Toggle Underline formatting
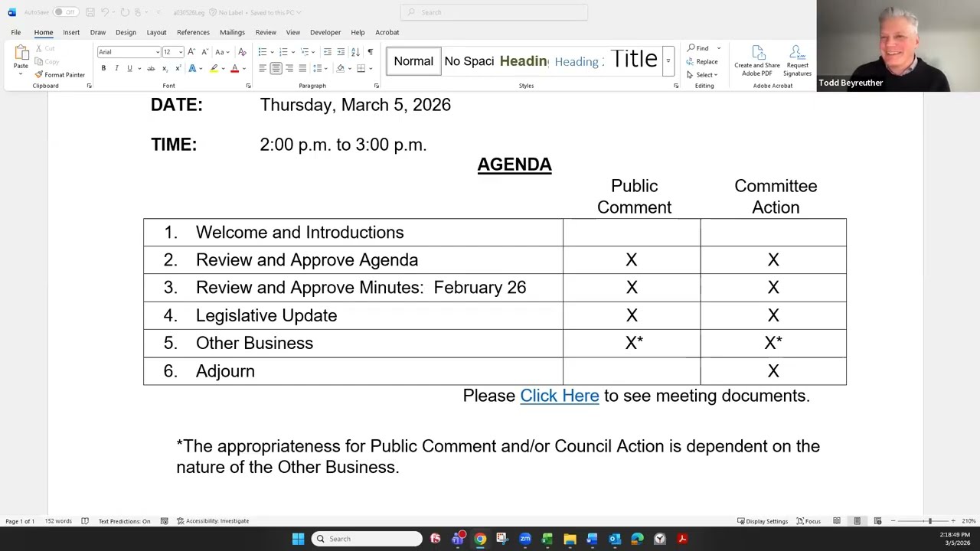This screenshot has height=551, width=980. pos(129,68)
